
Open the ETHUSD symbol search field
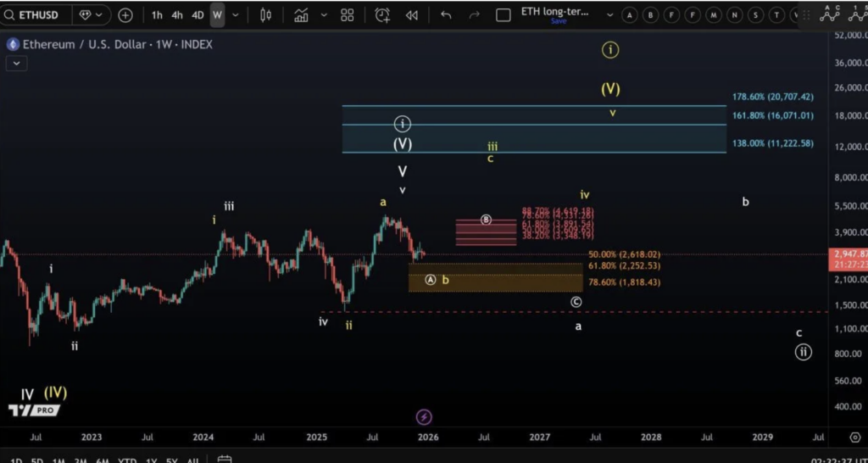(36, 15)
